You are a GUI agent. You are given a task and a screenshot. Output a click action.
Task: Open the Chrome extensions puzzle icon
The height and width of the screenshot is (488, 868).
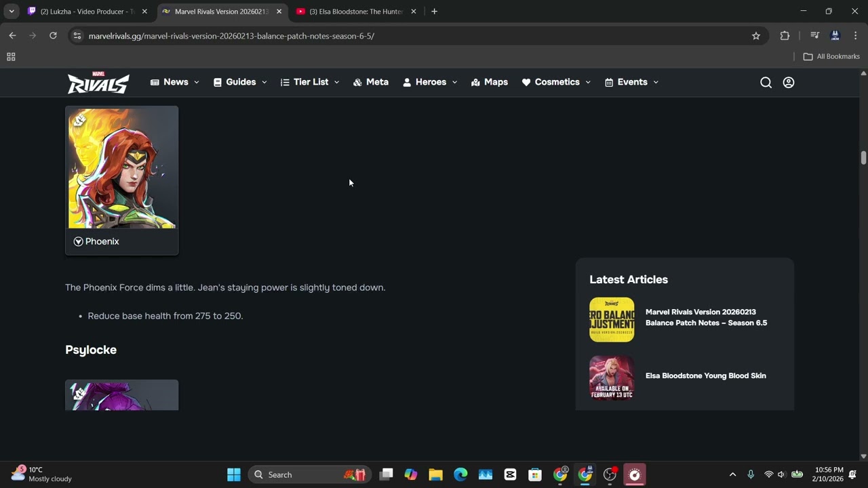tap(785, 36)
